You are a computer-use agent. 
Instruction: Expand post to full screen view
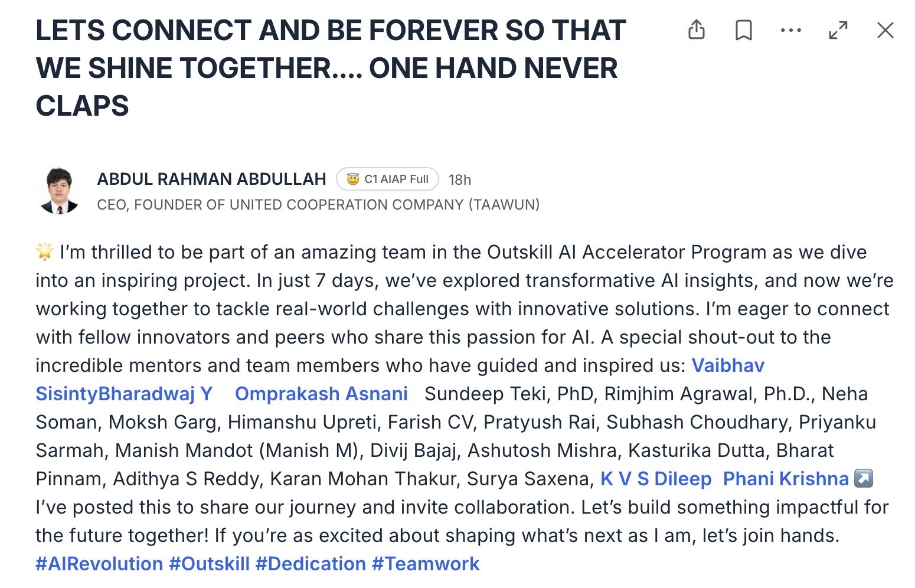click(x=838, y=30)
